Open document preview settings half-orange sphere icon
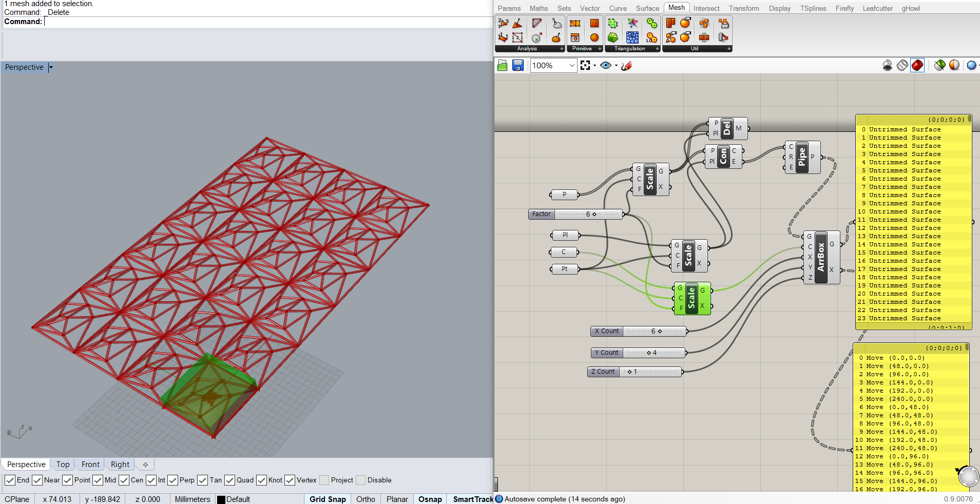This screenshot has width=980, height=504. coord(954,65)
